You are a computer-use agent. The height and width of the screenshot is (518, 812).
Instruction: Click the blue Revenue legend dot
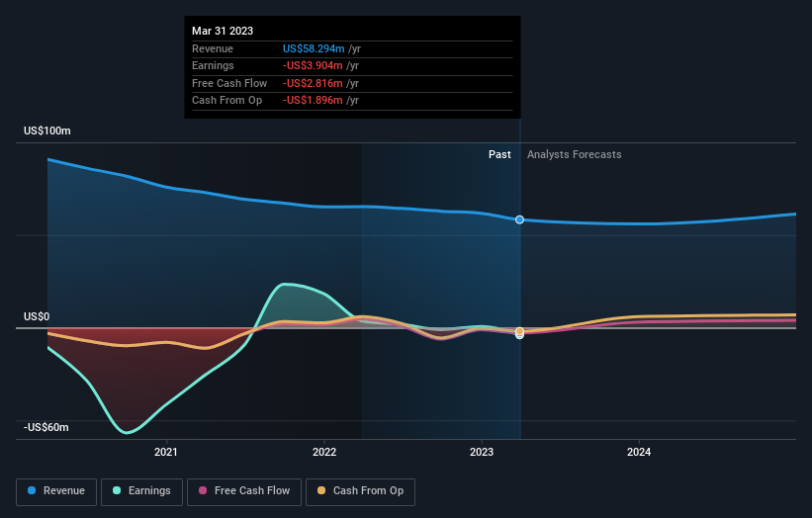(32, 490)
